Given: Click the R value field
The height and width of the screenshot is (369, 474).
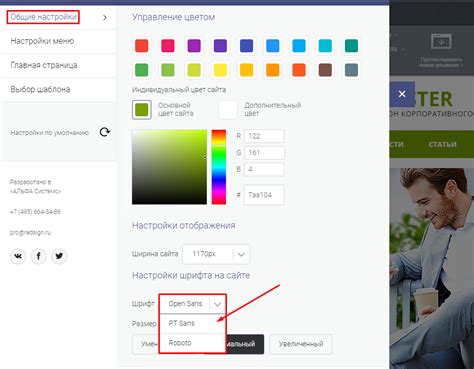Looking at the screenshot, I should [x=264, y=136].
